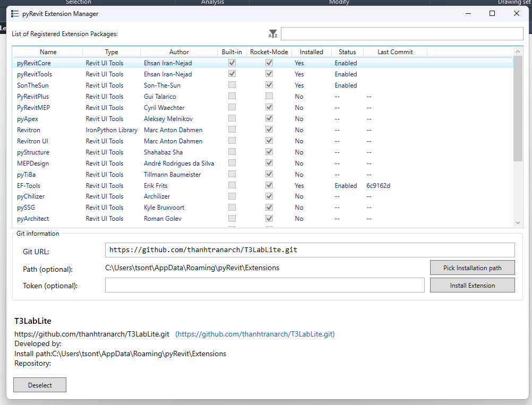Click the list scrollbar down arrow
The image size is (532, 405).
(518, 223)
